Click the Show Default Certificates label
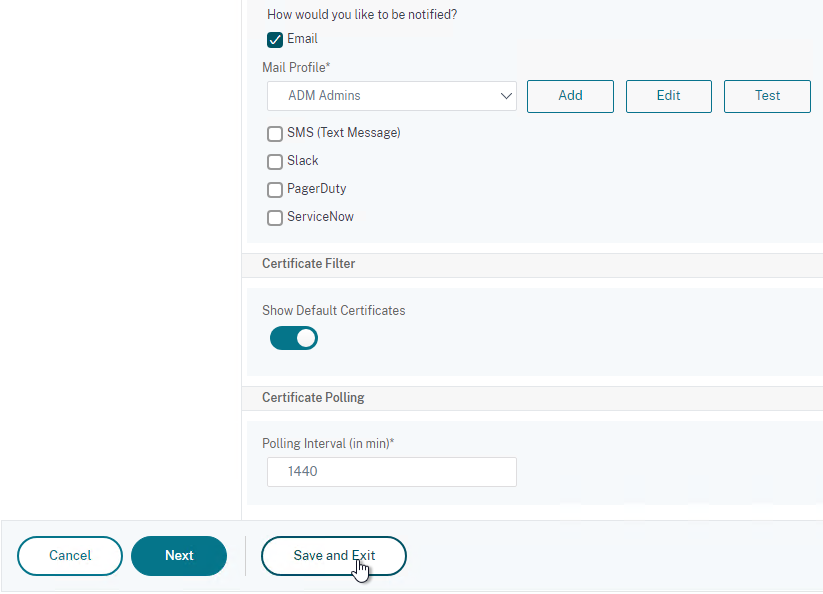This screenshot has width=823, height=594. click(334, 310)
